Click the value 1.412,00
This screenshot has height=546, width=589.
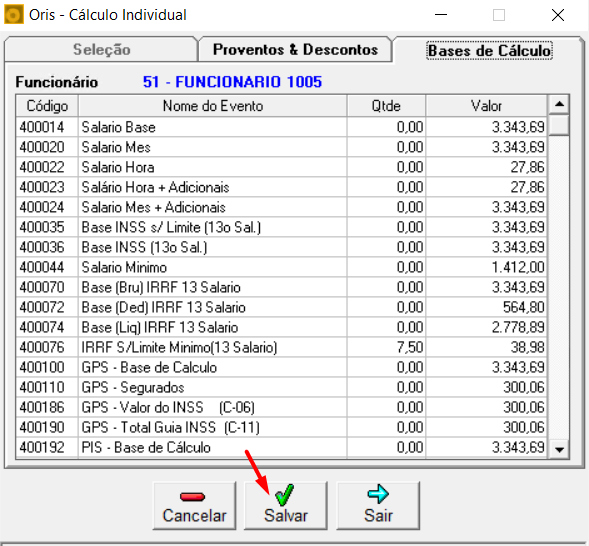(518, 267)
